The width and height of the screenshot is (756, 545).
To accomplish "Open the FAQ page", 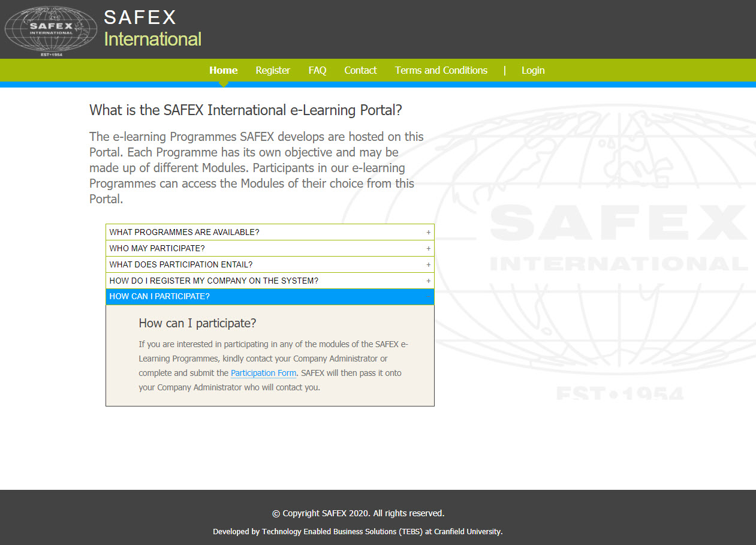I will pyautogui.click(x=317, y=70).
